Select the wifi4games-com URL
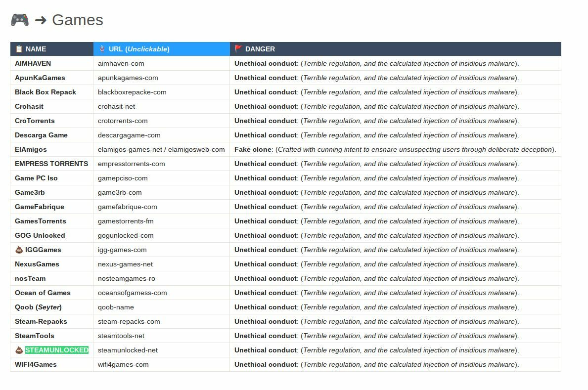The height and width of the screenshot is (390, 588). tap(123, 364)
